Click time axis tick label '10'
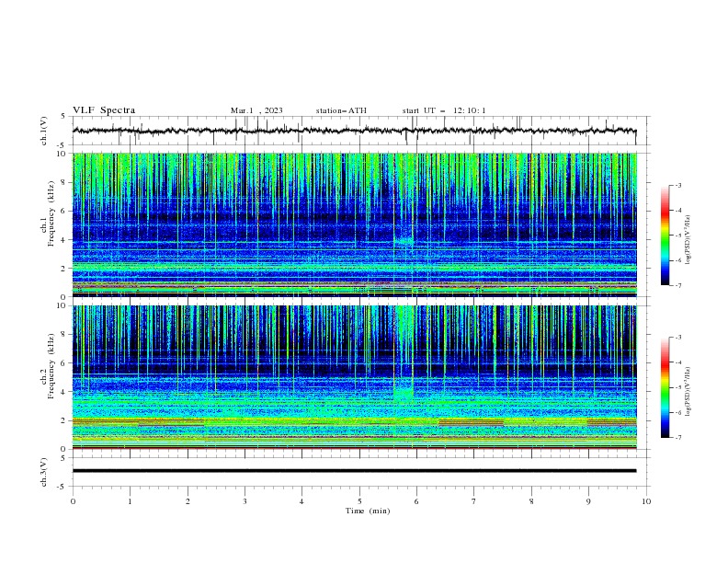728x563 pixels. (646, 501)
